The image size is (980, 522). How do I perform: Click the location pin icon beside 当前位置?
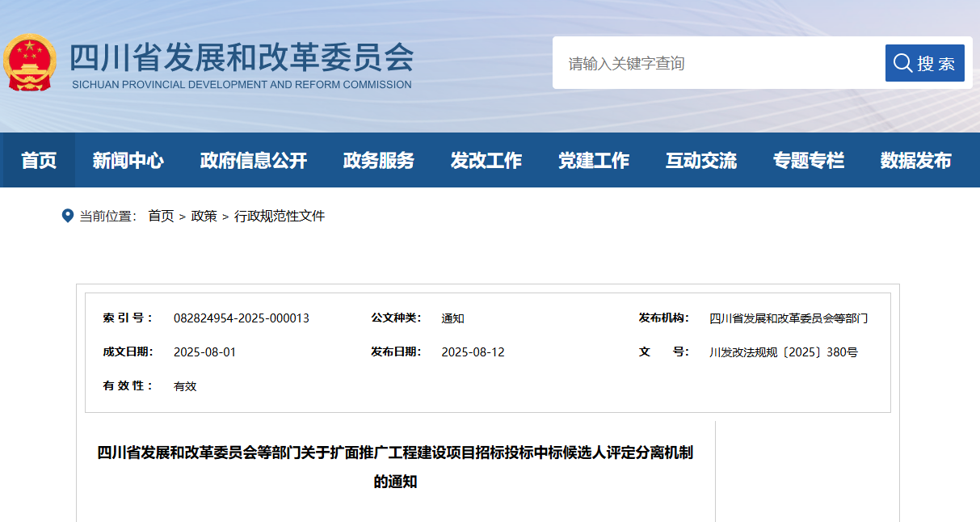pyautogui.click(x=69, y=215)
